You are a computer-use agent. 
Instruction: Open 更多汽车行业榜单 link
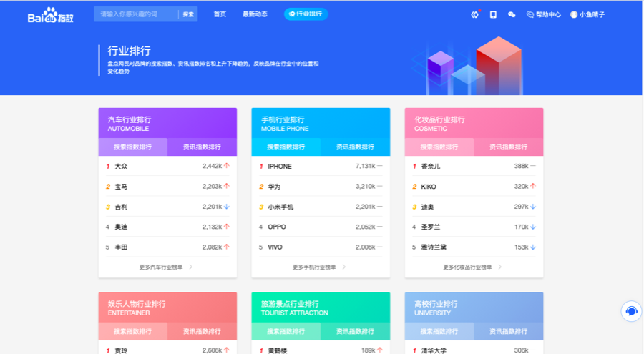click(x=161, y=267)
